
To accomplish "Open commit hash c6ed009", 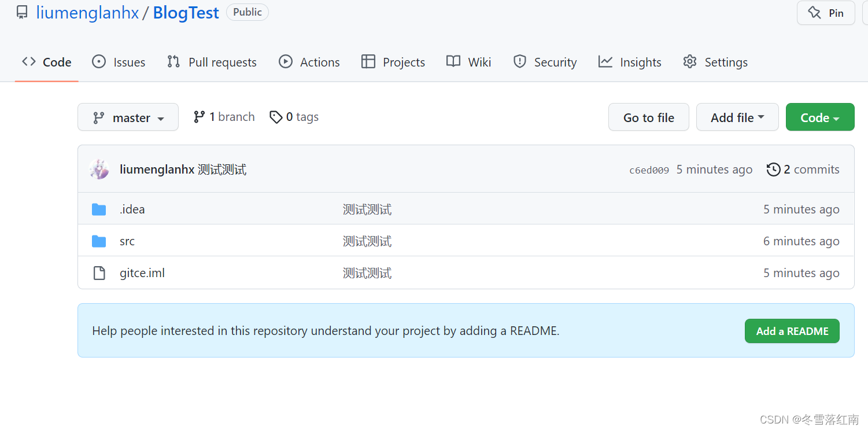I will 649,170.
